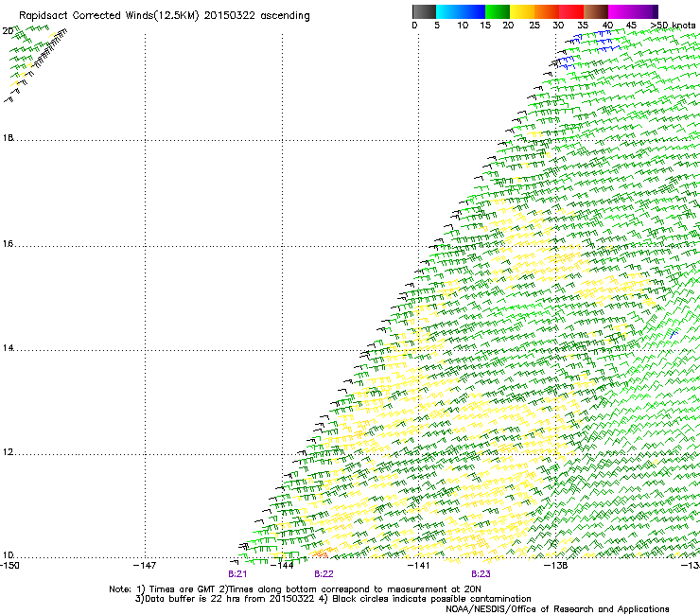Image resolution: width=700 pixels, height=615 pixels.
Task: Click the blue wind barb near 14N -135.5
Action: click(674, 334)
